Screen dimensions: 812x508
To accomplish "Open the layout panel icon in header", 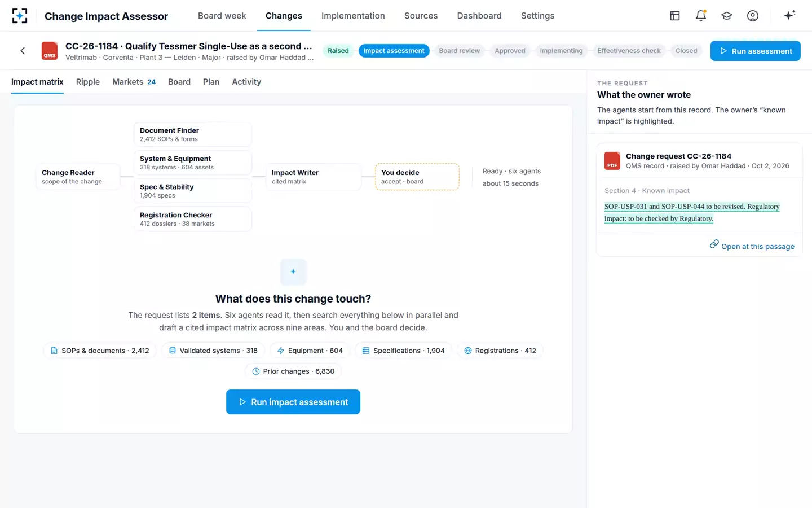I will [x=675, y=16].
